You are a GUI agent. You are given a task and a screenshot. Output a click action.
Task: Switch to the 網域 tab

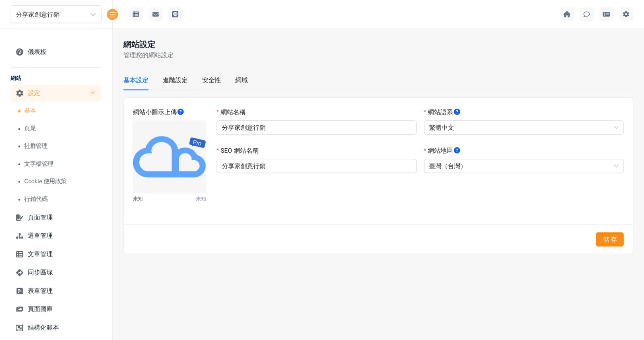click(242, 80)
